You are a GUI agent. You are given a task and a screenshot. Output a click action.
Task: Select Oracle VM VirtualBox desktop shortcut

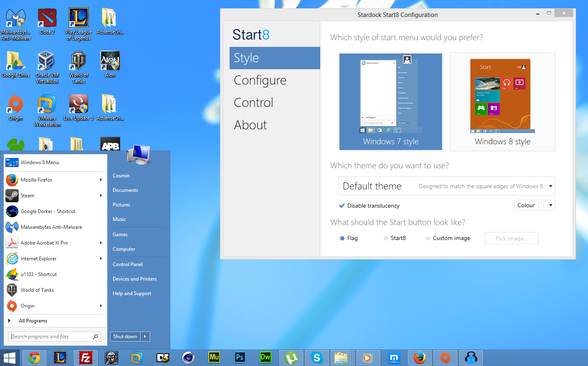(x=47, y=67)
